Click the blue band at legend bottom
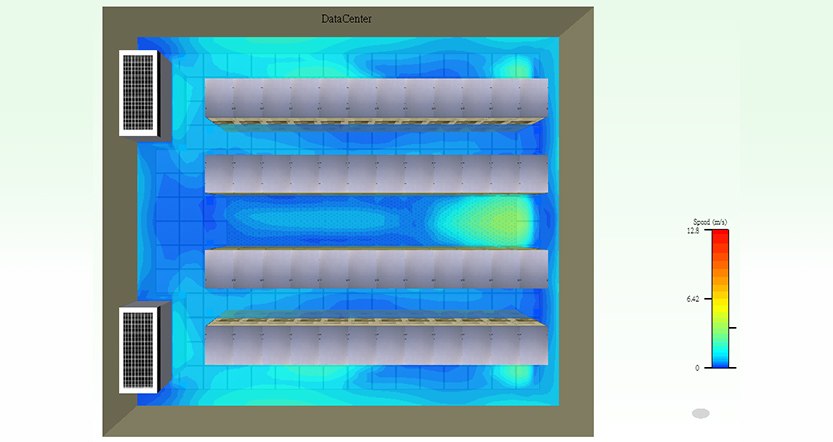833x442 pixels. coord(720,362)
